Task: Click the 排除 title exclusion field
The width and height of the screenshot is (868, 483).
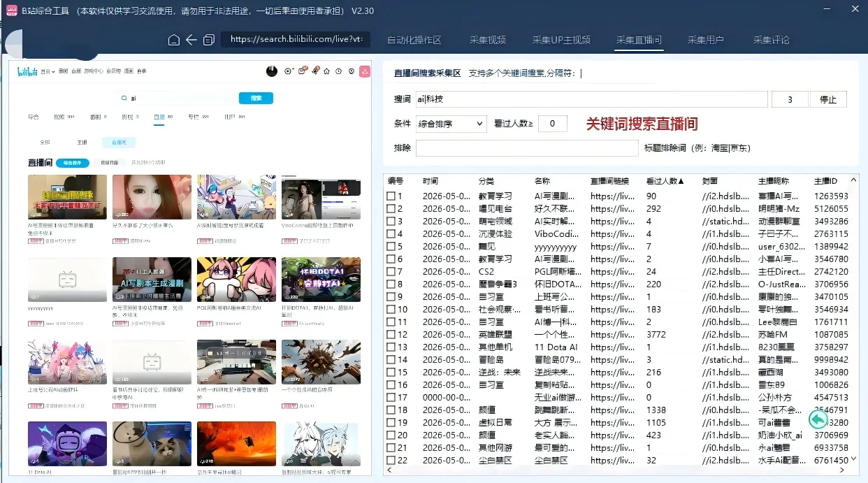Action: [x=527, y=148]
